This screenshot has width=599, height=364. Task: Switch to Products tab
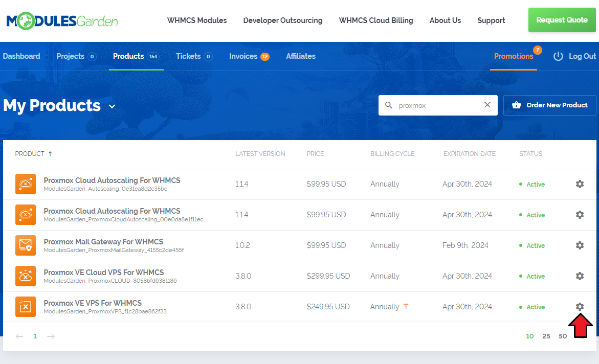(136, 56)
